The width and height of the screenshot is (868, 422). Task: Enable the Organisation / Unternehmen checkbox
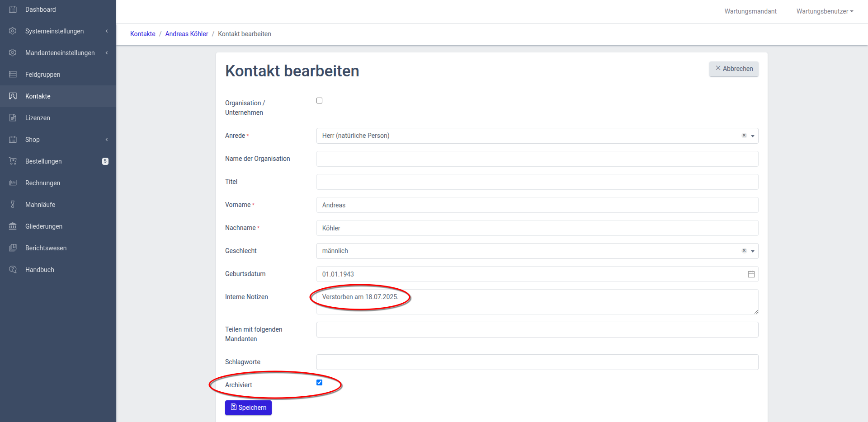320,101
